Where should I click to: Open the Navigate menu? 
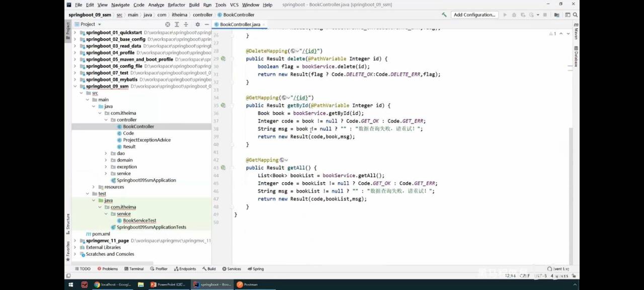coord(120,5)
